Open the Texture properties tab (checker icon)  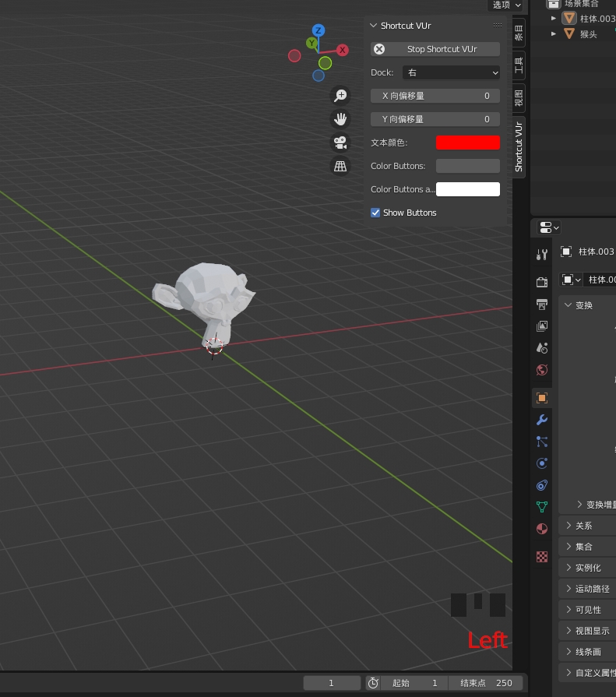pos(542,557)
